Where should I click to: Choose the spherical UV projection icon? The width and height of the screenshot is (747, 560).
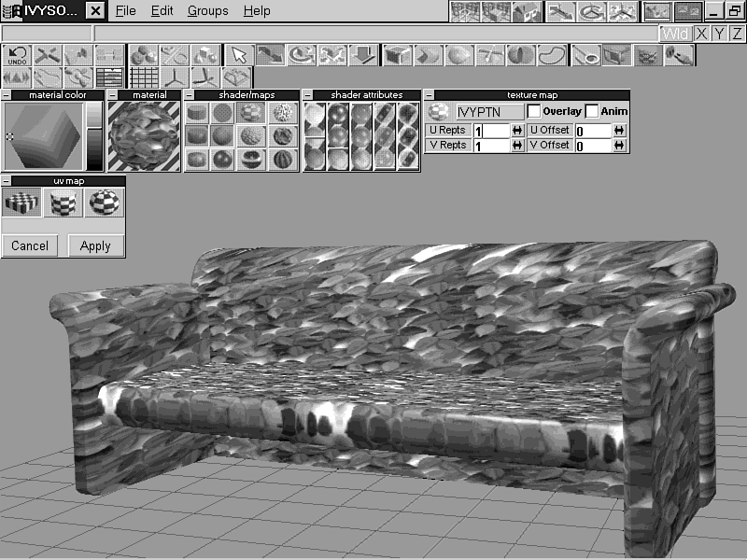point(104,203)
